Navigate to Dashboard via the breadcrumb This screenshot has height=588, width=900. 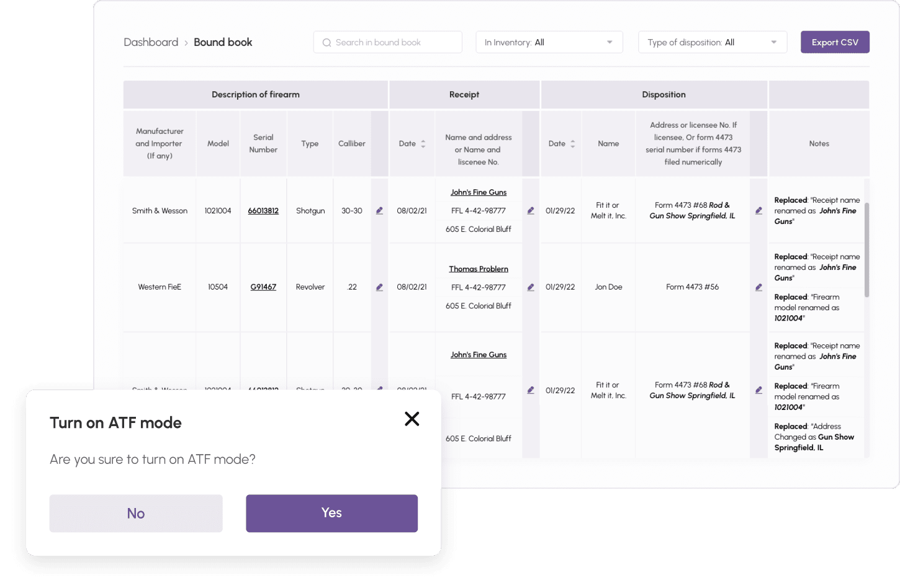click(151, 42)
